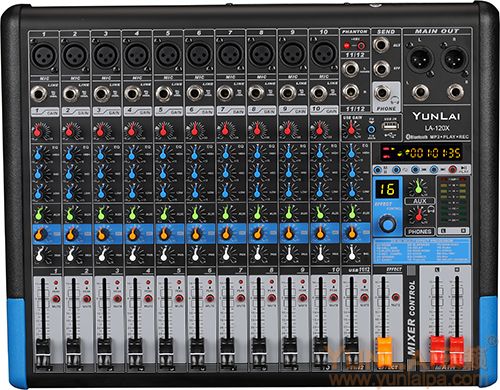Toggle the channel 6 MUTE button
The width and height of the screenshot is (500, 390).
(210, 298)
